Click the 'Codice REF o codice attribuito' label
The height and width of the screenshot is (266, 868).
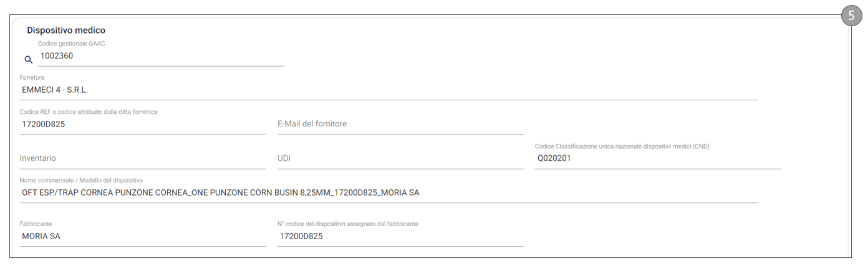[89, 112]
